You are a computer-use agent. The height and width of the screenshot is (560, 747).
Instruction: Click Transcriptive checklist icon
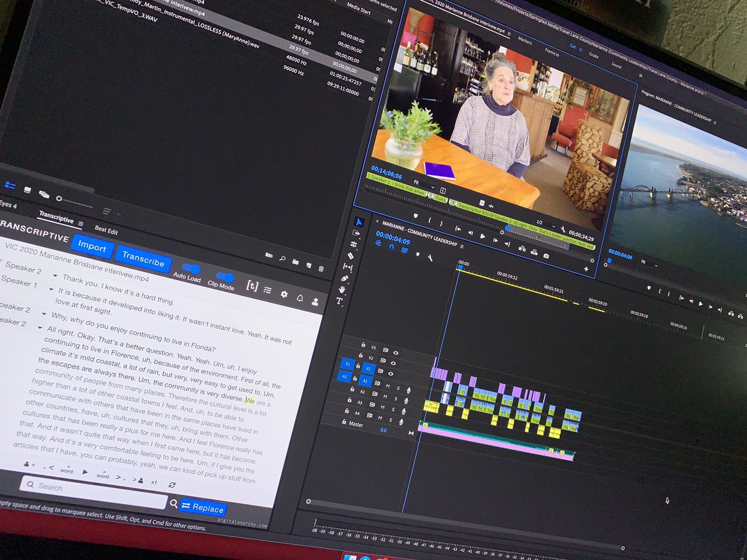tap(268, 290)
